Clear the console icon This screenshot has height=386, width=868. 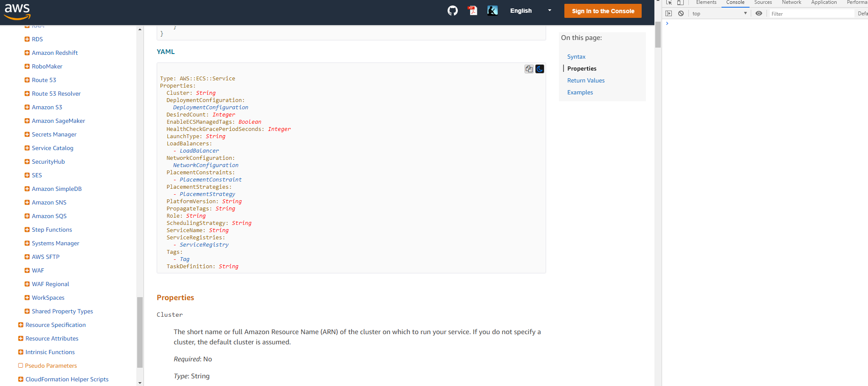681,14
